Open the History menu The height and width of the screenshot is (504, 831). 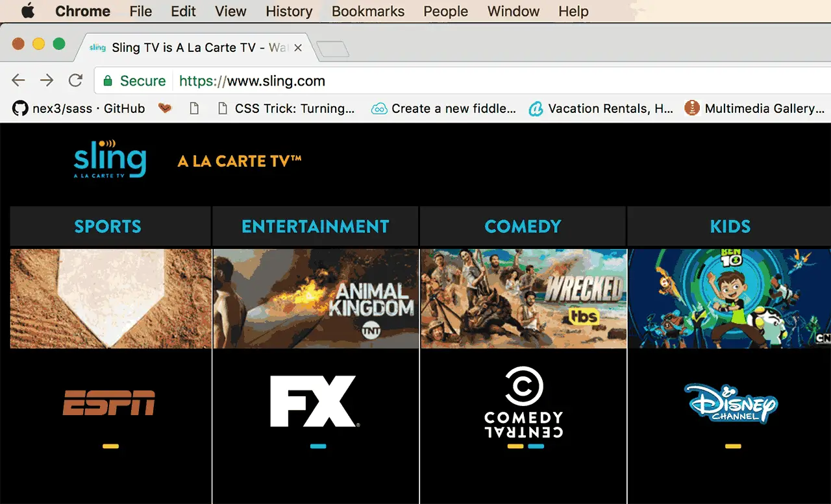289,11
